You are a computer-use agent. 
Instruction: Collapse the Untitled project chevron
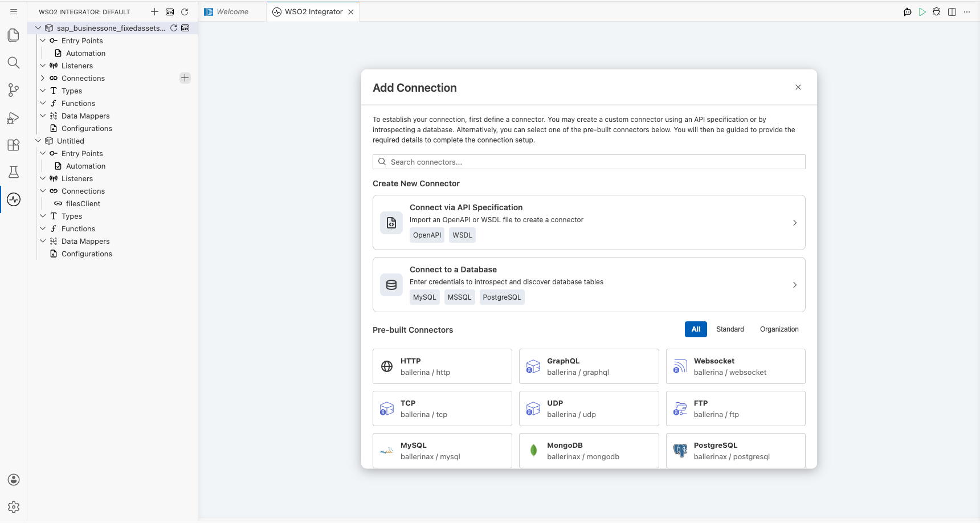[38, 141]
